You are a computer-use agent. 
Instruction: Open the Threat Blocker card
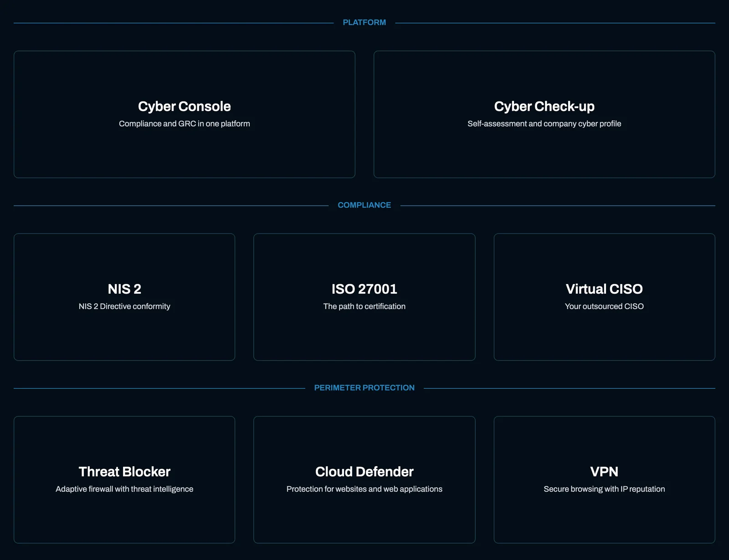[x=124, y=479]
